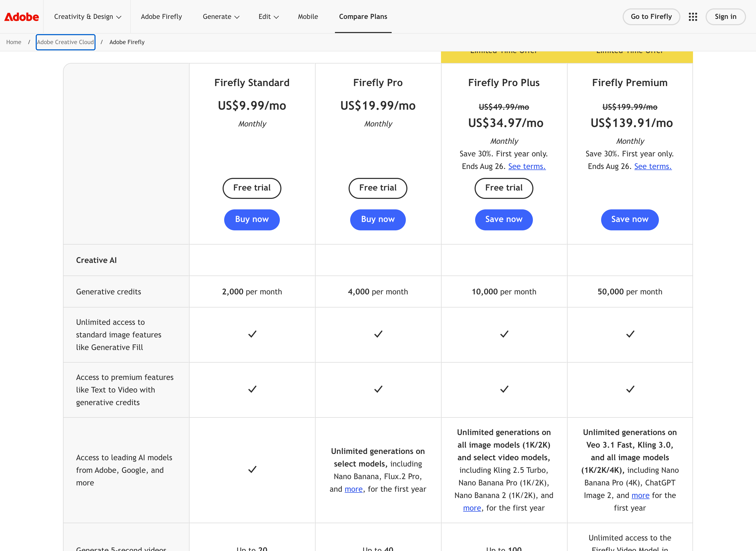Click the Firefly Premium plan heading
The width and height of the screenshot is (756, 551).
[630, 83]
